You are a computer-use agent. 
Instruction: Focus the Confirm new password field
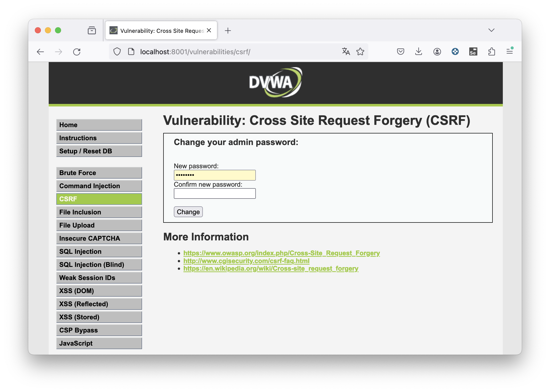(x=215, y=193)
